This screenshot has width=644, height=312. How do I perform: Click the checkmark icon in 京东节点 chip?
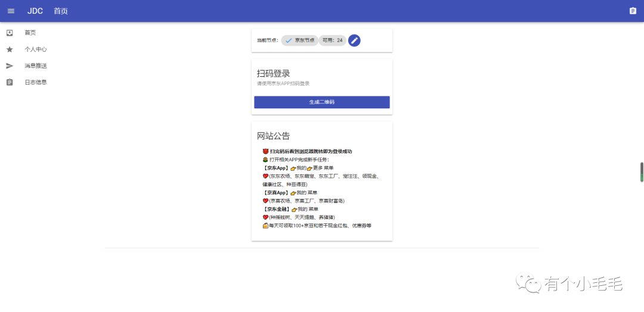tap(289, 40)
